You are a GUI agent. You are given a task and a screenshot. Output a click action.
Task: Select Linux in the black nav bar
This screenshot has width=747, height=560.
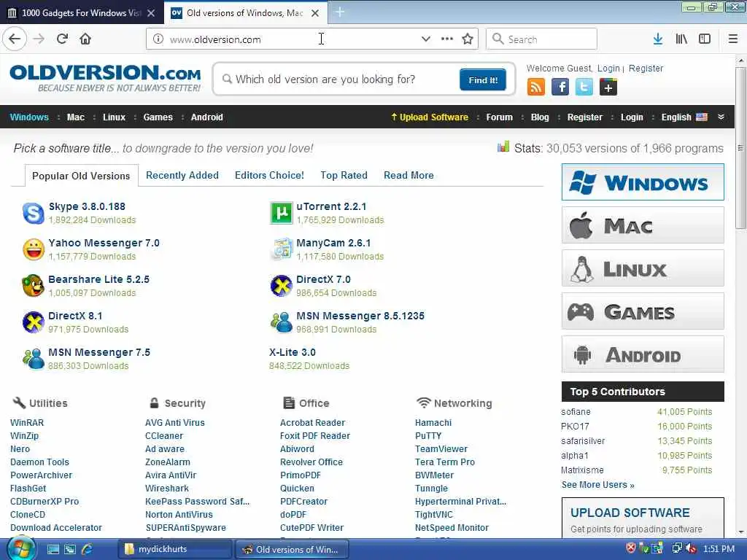pos(114,117)
